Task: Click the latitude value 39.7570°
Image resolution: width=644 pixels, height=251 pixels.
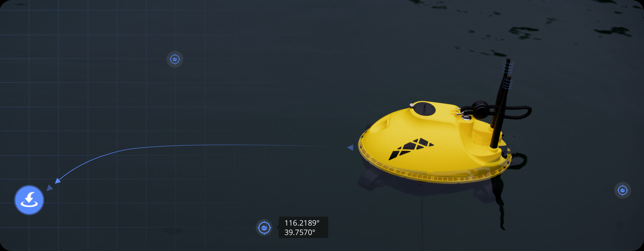Action: [299, 232]
